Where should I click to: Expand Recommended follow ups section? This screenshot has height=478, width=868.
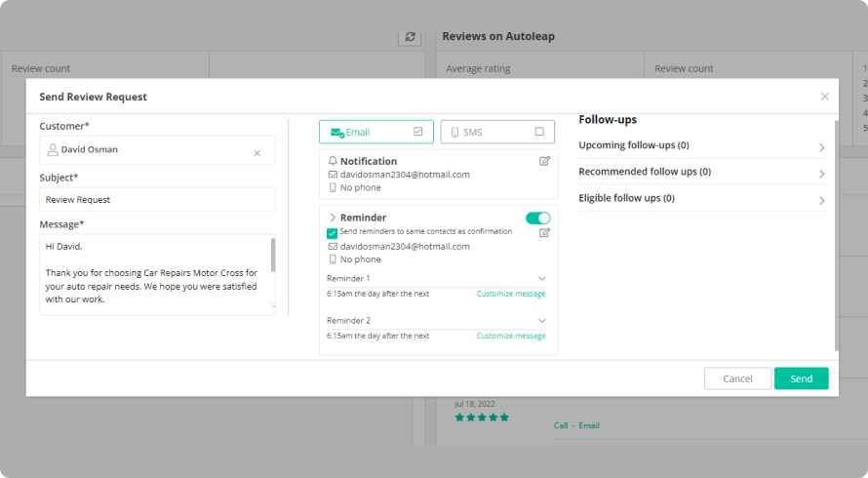click(821, 174)
